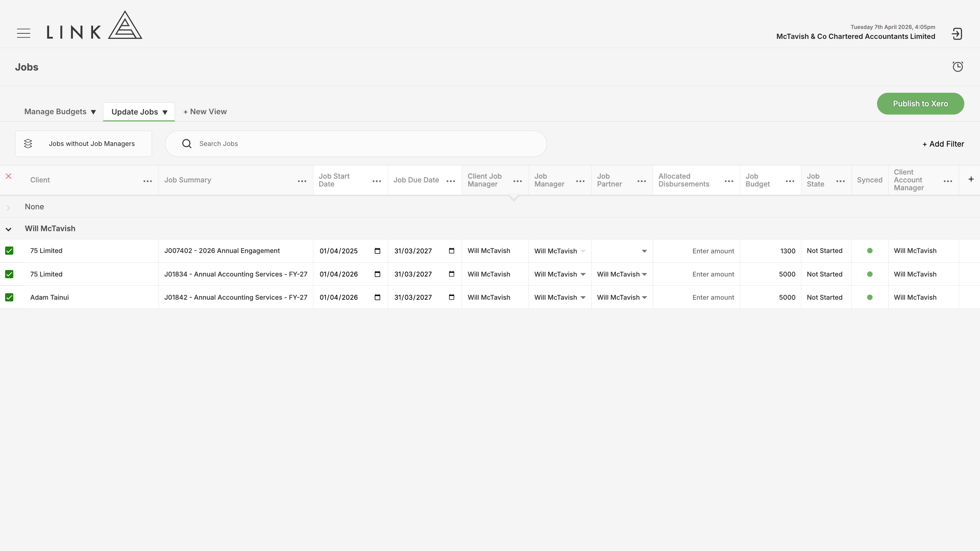Viewport: 980px width, 551px height.
Task: Open due date calendar for J007402
Action: (x=451, y=251)
